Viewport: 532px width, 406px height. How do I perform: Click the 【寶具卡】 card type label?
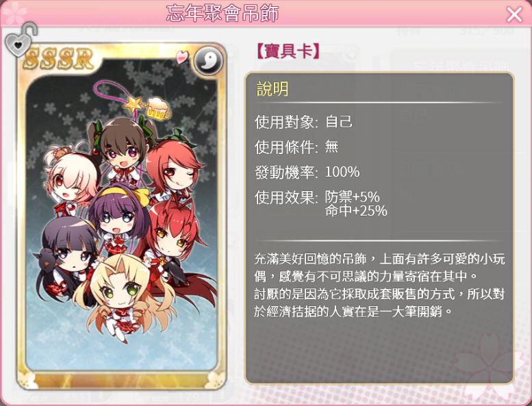(288, 51)
